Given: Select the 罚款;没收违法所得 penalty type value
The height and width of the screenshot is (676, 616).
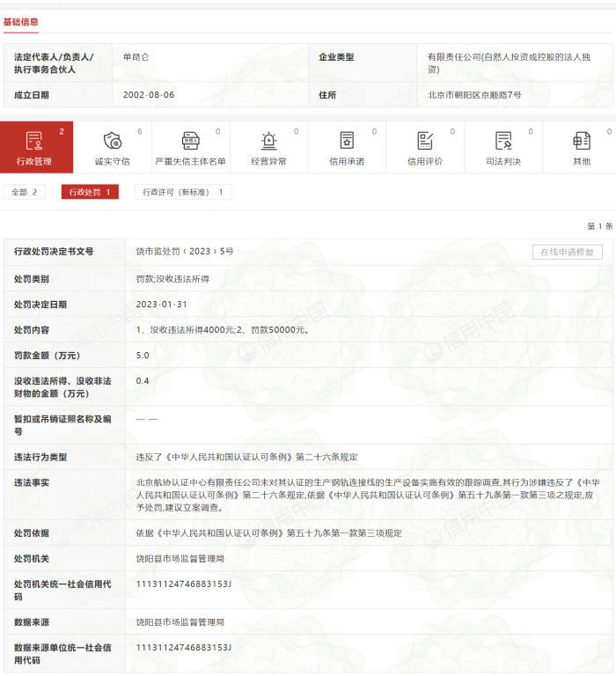Looking at the screenshot, I should point(172,279).
